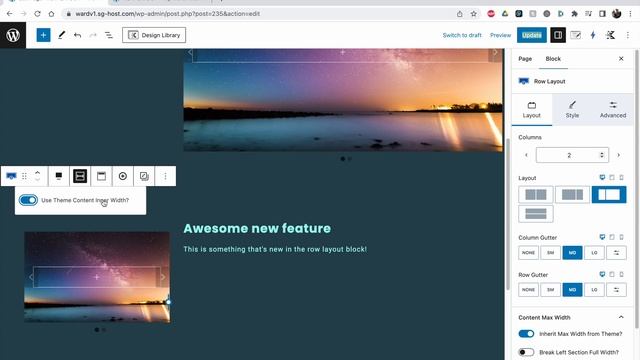Open the WordPress logo menu

click(13, 35)
